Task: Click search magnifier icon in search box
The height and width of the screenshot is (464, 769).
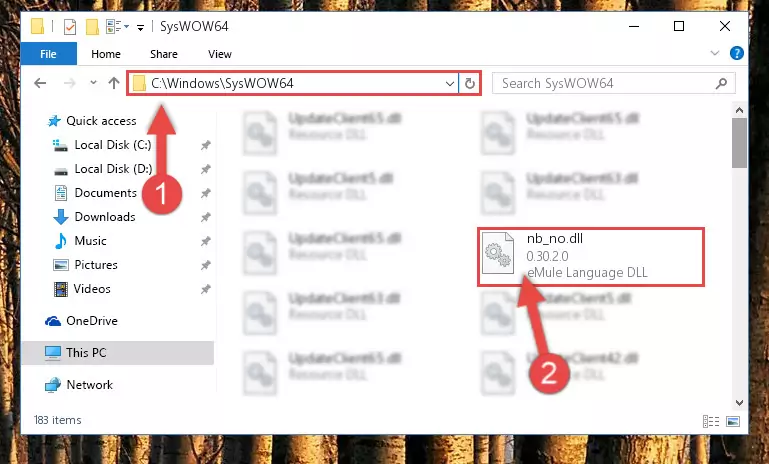Action: tap(721, 83)
